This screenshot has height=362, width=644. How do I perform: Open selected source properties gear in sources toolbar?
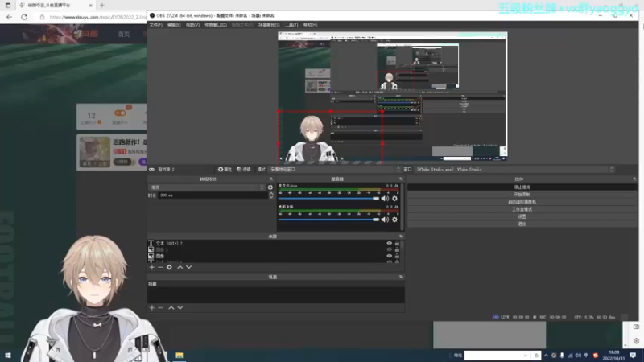coord(169,267)
